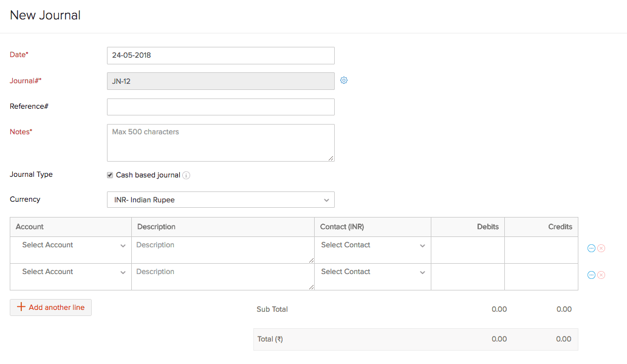
Task: Click the Date field showing 24-05-2018
Action: (221, 55)
